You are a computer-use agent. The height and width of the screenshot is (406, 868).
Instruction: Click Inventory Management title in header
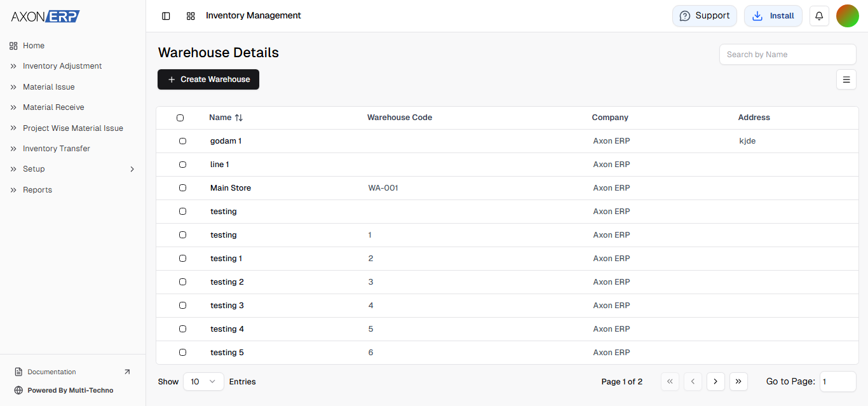tap(254, 15)
